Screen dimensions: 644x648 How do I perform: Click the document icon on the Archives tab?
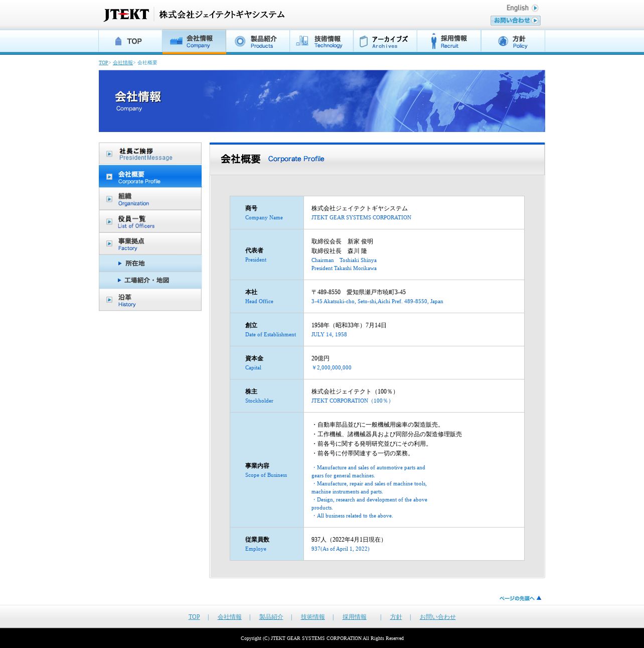(x=364, y=42)
